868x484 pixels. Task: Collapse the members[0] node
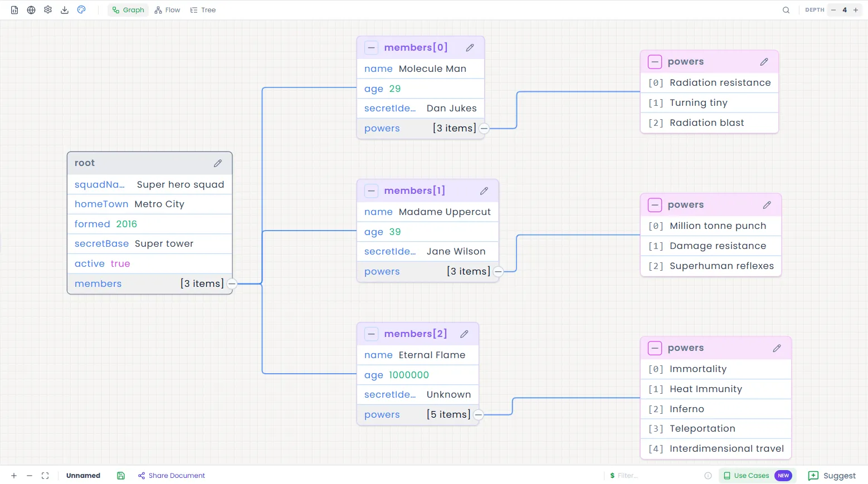coord(372,48)
